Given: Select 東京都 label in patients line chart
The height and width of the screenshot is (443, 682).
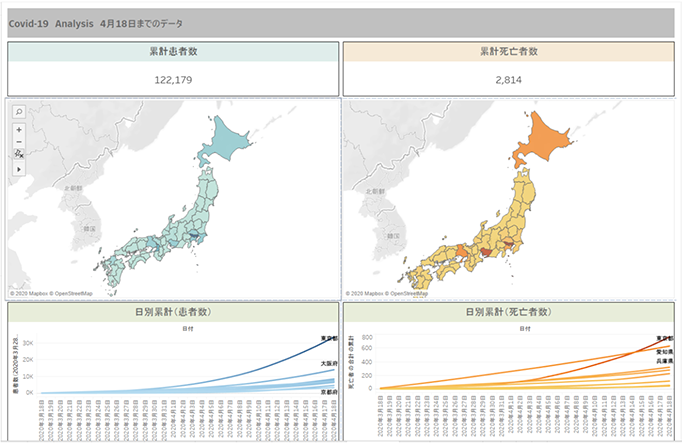Looking at the screenshot, I should pos(327,338).
